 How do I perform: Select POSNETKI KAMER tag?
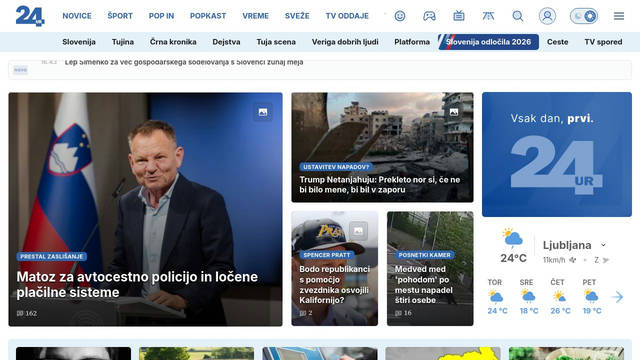coord(424,255)
